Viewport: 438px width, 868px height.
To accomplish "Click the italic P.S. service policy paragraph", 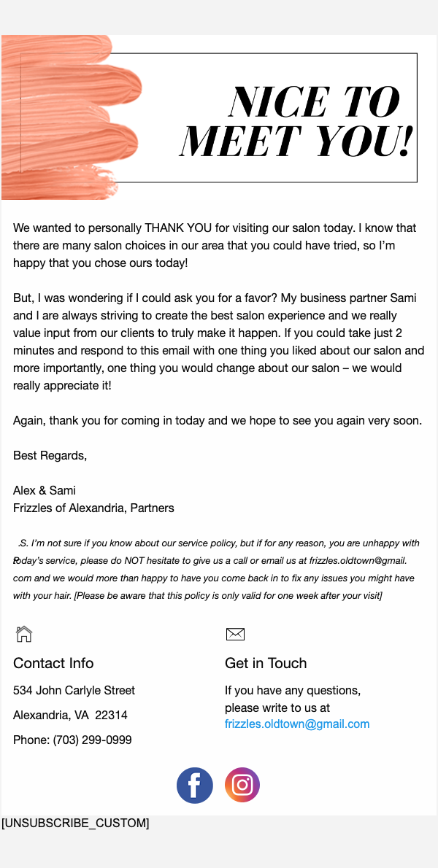I will pyautogui.click(x=215, y=569).
